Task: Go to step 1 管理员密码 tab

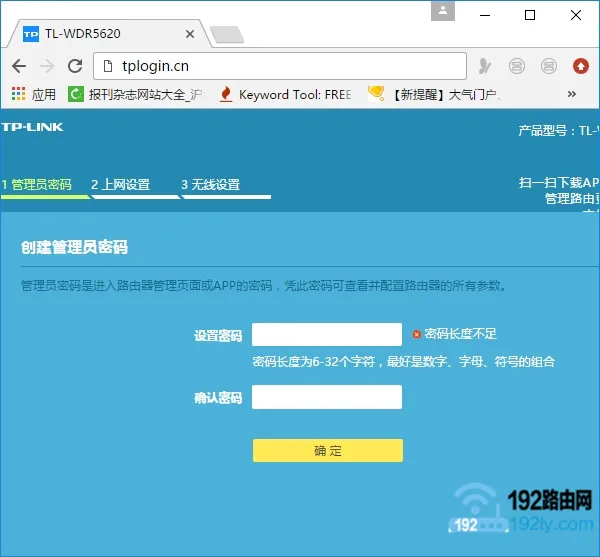Action: pyautogui.click(x=38, y=185)
